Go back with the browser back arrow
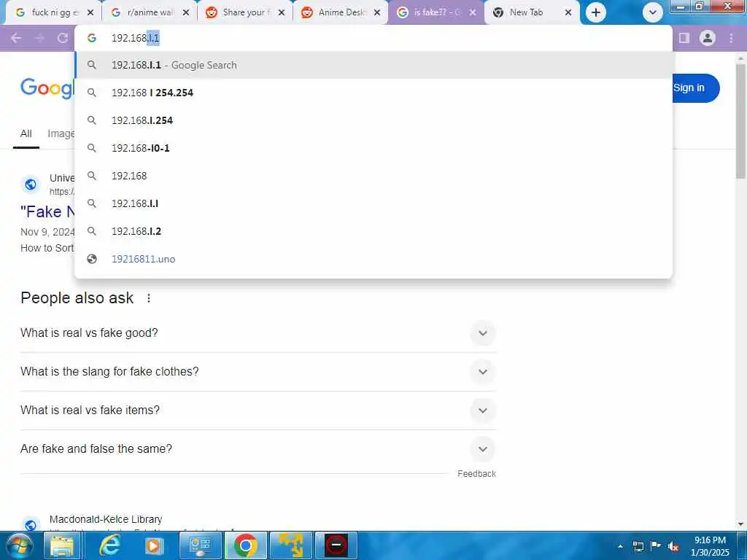 point(16,38)
